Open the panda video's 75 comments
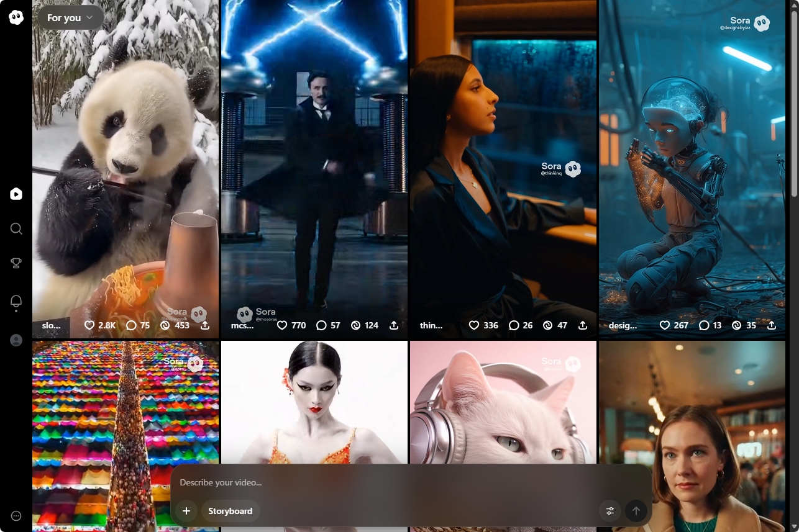 click(138, 325)
